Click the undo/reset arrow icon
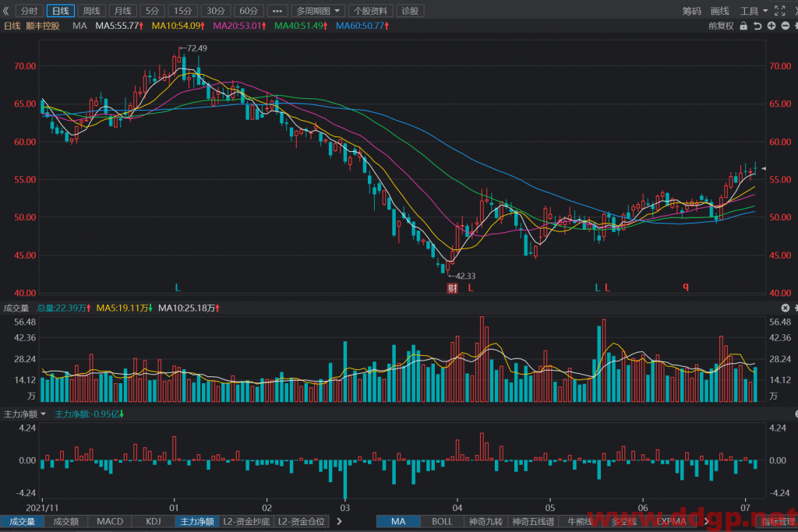Screen dimensions: 798x532 click(x=757, y=26)
